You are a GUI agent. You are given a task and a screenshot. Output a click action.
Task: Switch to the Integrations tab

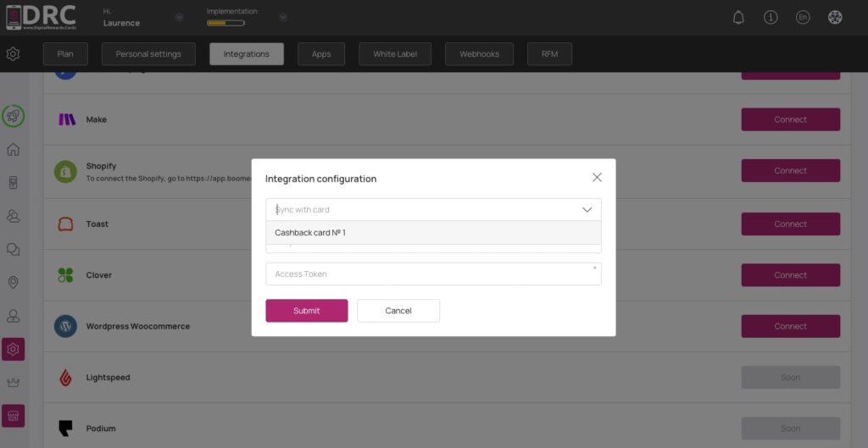click(x=247, y=54)
